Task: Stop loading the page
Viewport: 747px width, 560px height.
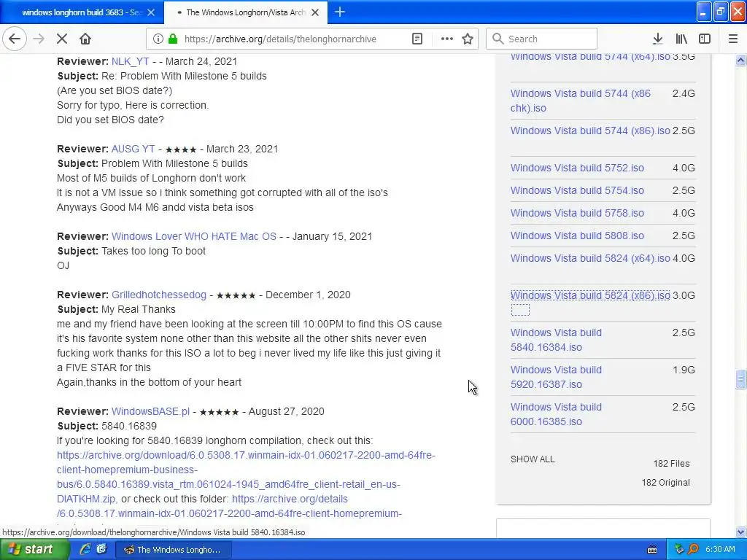Action: (x=62, y=39)
